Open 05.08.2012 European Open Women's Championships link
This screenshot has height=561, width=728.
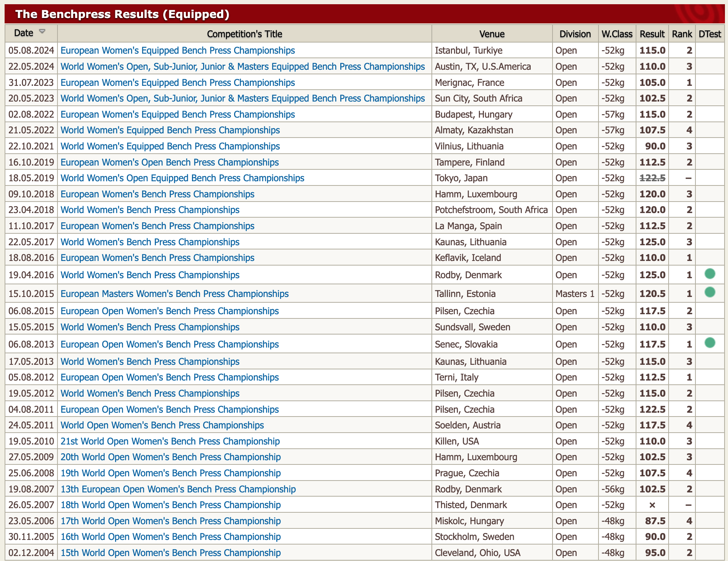(x=170, y=377)
